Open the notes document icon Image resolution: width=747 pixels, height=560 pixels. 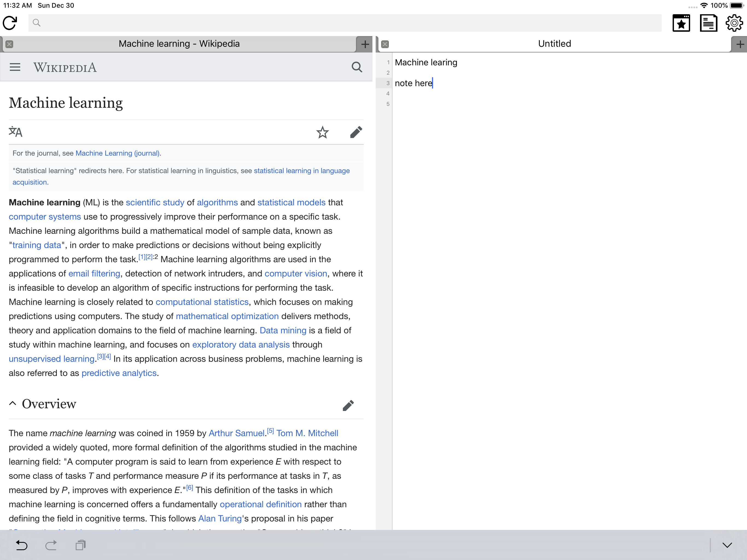[708, 23]
